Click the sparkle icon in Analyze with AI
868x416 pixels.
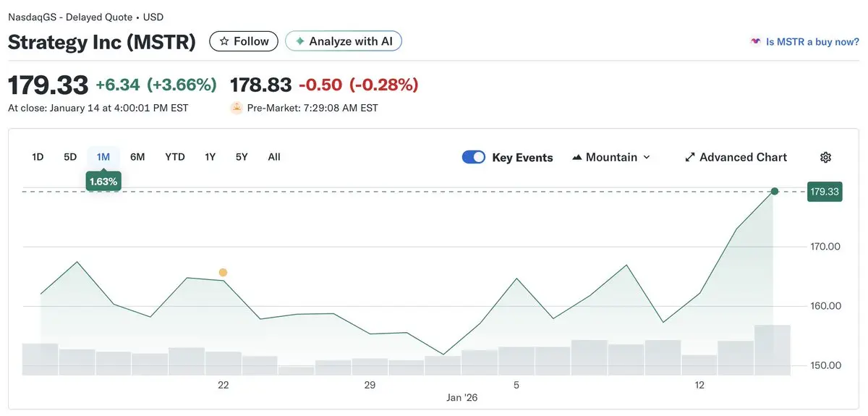(299, 42)
